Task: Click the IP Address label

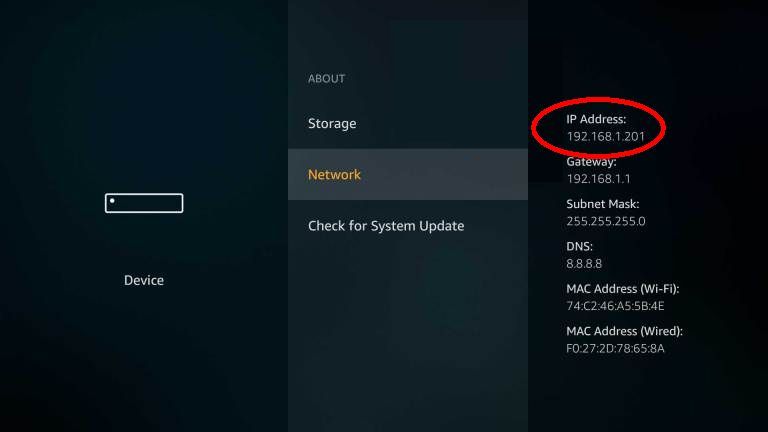Action: coord(596,119)
